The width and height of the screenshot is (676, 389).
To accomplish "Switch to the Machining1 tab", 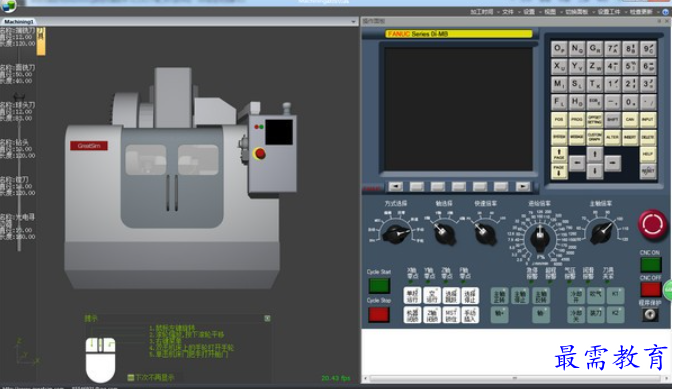I will [19, 21].
